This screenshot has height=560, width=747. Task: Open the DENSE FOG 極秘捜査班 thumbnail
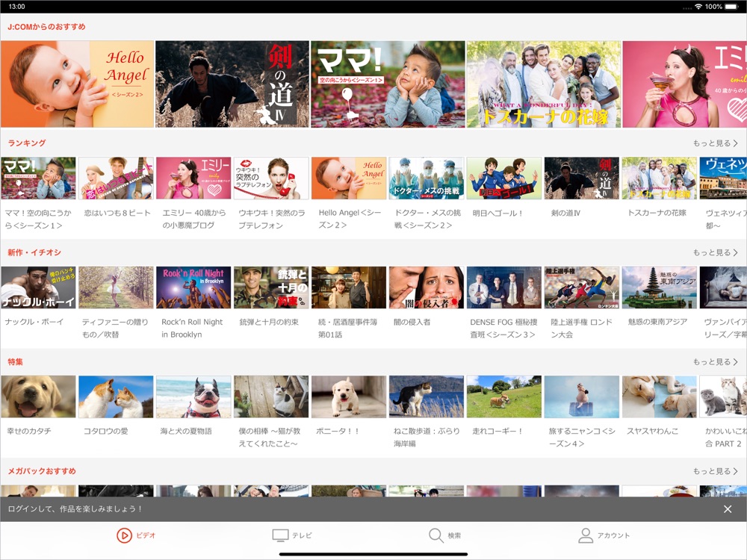tap(504, 287)
